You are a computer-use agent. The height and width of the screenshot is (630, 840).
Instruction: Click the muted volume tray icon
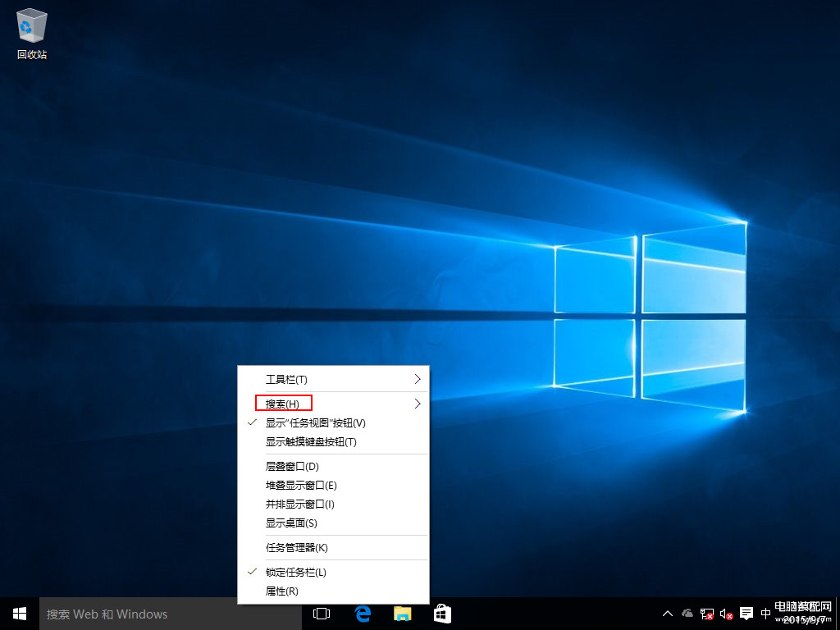point(727,614)
